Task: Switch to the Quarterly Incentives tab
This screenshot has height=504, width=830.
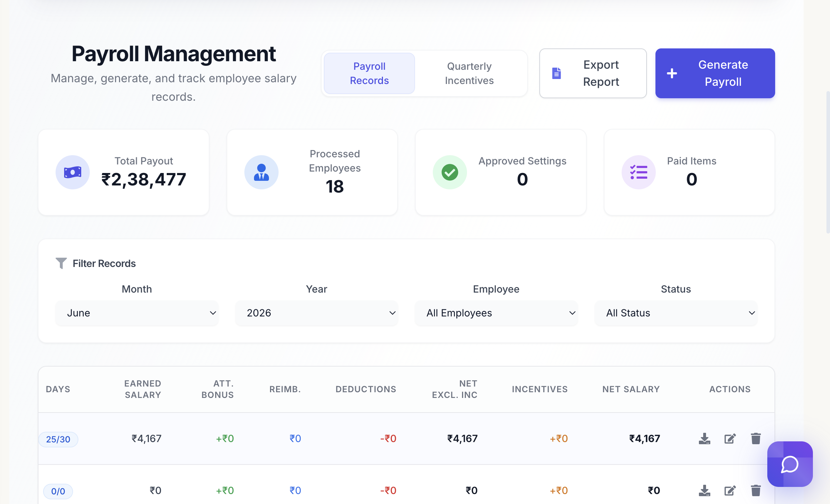Action: [x=469, y=73]
